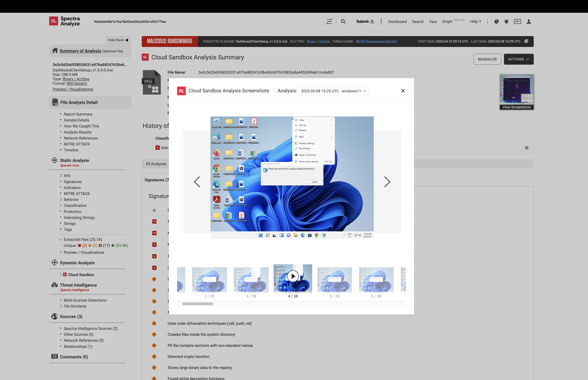Collapse the Extracted Files section
This screenshot has width=588, height=380.
(x=60, y=239)
